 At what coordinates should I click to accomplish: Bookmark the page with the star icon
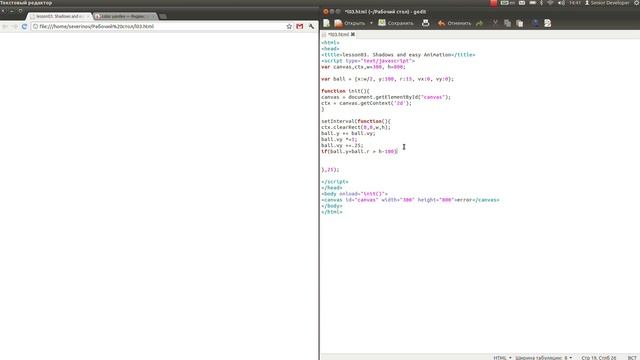click(x=289, y=27)
